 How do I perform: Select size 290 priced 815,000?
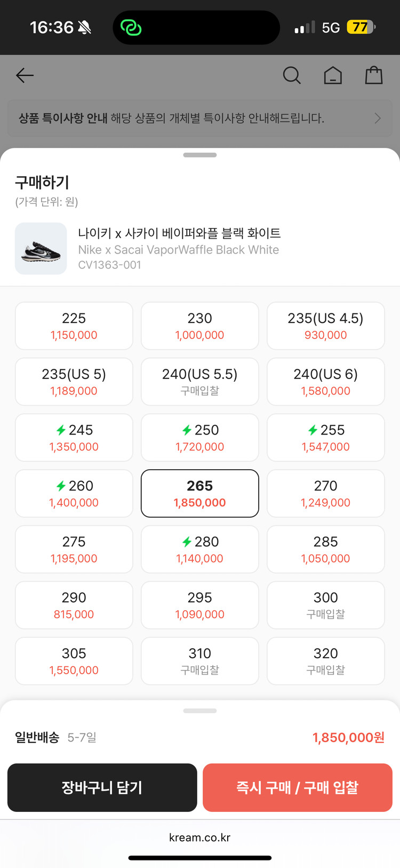coord(74,605)
